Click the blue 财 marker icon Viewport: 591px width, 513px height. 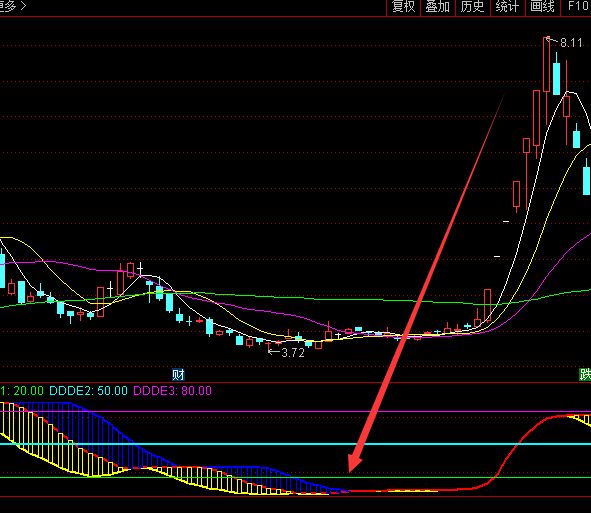pos(178,375)
